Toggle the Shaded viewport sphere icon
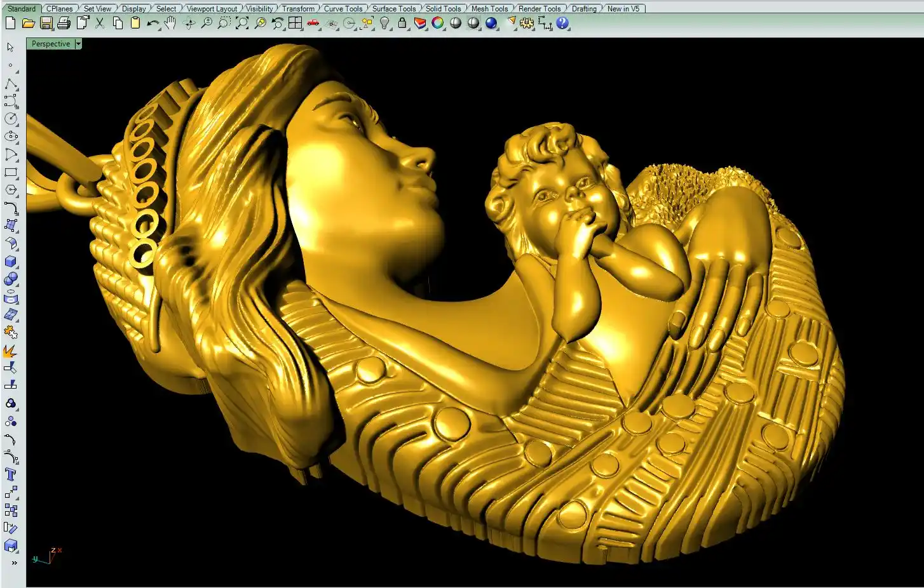The width and height of the screenshot is (924, 588). pyautogui.click(x=456, y=23)
